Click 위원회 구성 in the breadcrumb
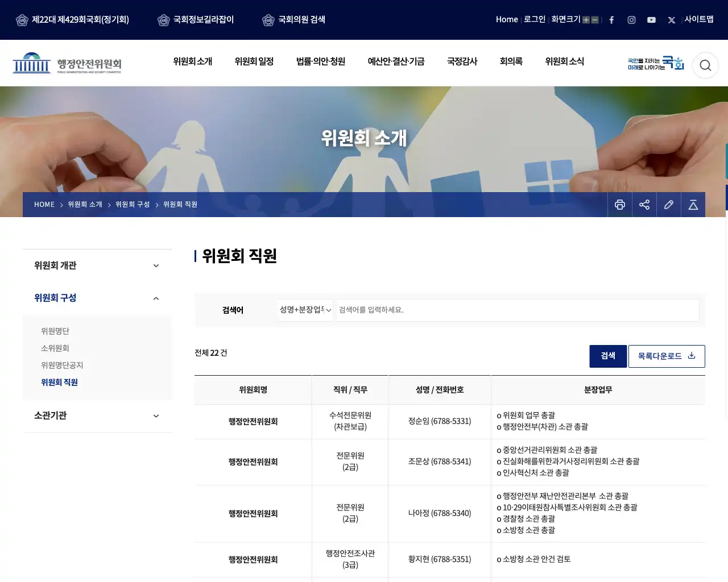 point(133,205)
